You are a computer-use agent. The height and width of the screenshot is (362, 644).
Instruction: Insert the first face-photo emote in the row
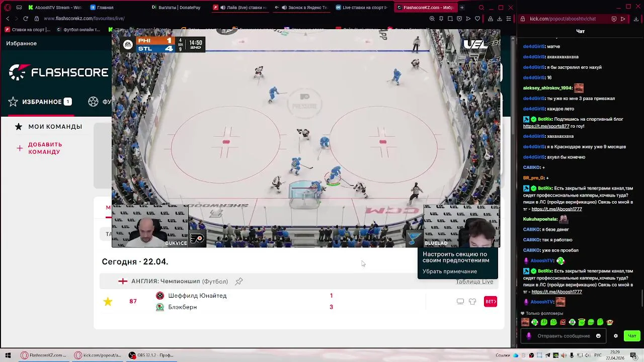tap(525, 322)
